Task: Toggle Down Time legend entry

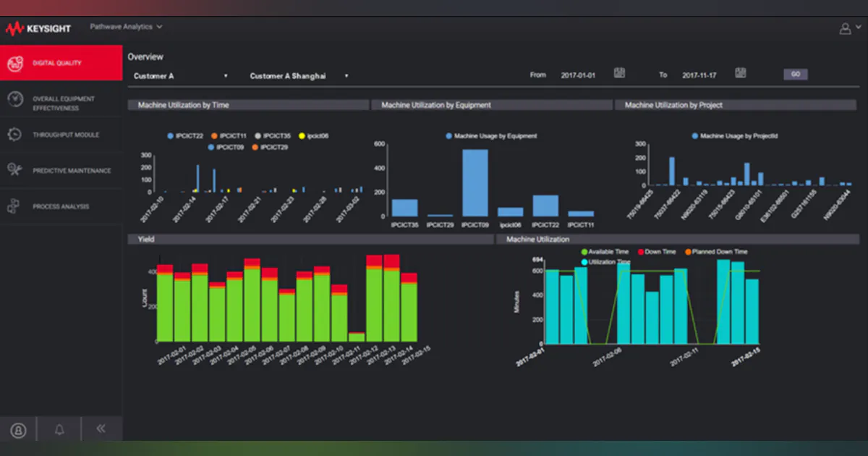Action: (x=655, y=252)
